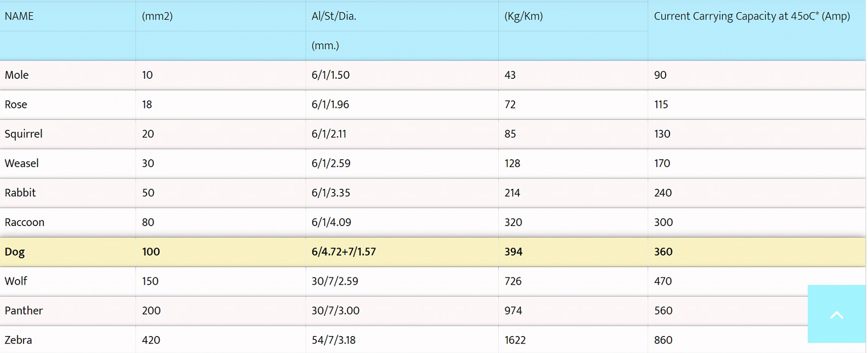Image resolution: width=868 pixels, height=353 pixels.
Task: Click the Raccoon name cell
Action: (25, 222)
